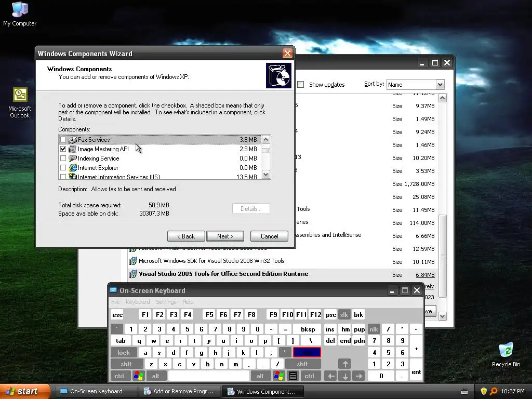Click icon of Visual Studio 2005 Tools entry
Image resolution: width=532 pixels, height=399 pixels.
click(133, 274)
